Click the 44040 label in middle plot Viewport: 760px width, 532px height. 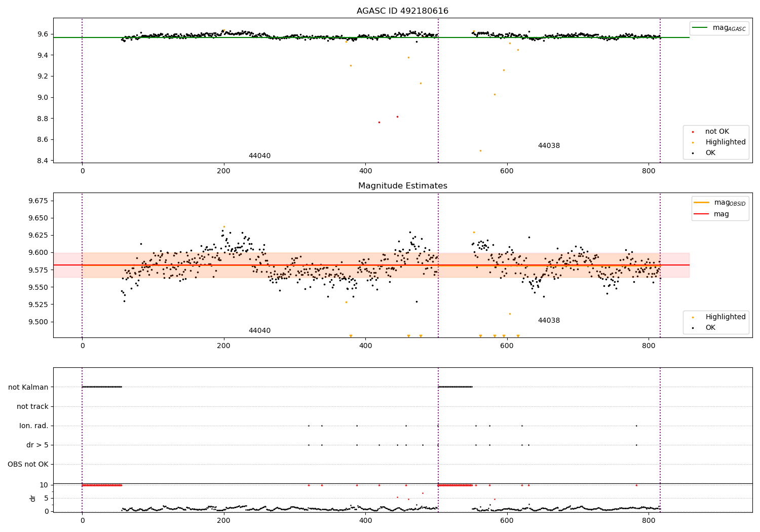pos(259,331)
